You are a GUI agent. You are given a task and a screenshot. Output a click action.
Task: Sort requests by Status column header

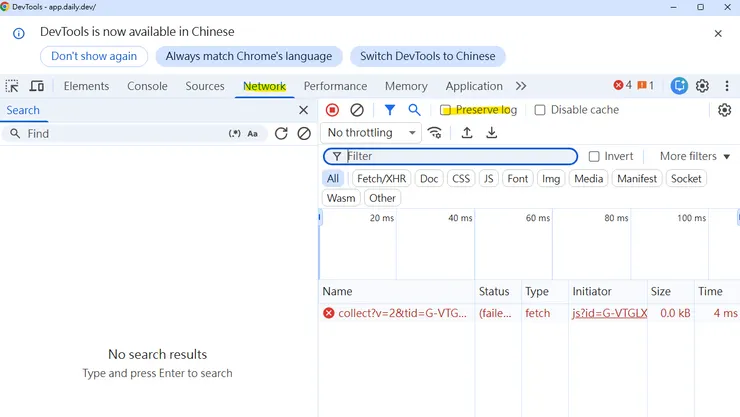point(498,292)
